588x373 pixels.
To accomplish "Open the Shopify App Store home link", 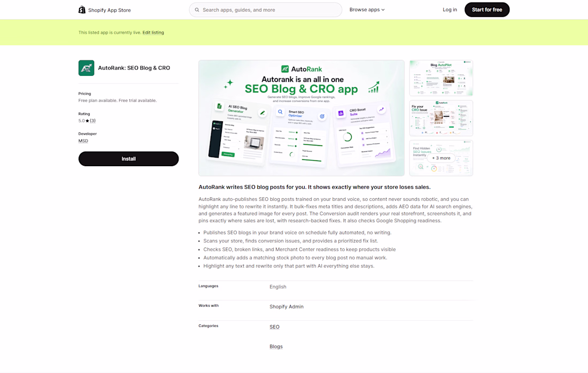I will coord(105,10).
